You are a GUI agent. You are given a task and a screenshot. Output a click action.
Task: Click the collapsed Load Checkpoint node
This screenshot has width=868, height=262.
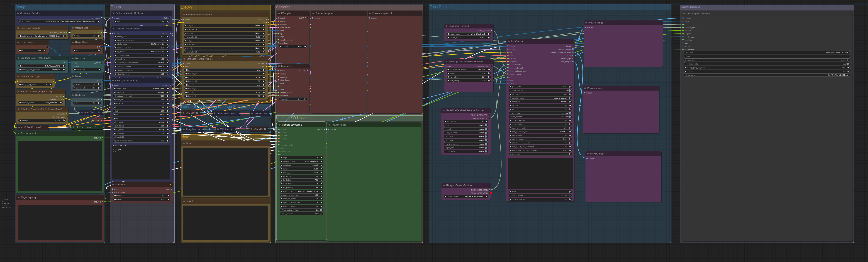(x=91, y=112)
